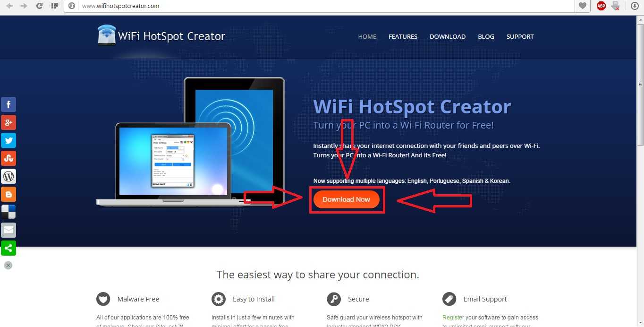The image size is (644, 327).
Task: Go to the DOWNLOAD nav item
Action: tap(448, 36)
